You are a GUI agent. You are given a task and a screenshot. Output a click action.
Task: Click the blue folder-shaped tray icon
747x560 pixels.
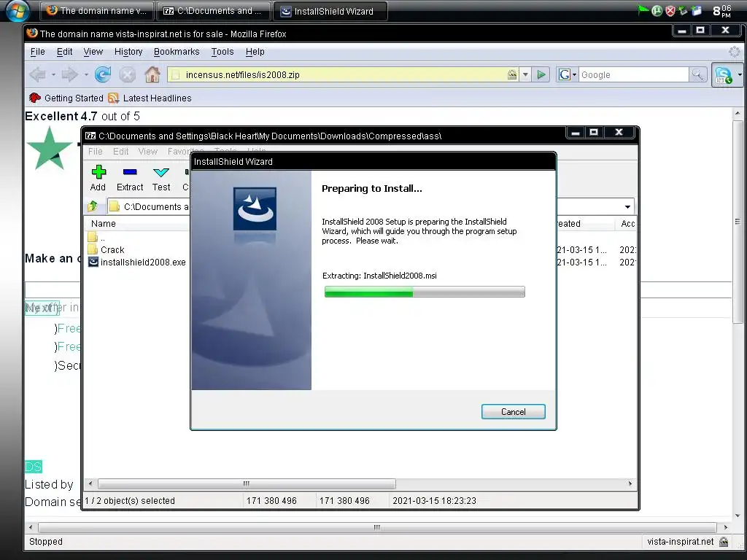(x=697, y=10)
